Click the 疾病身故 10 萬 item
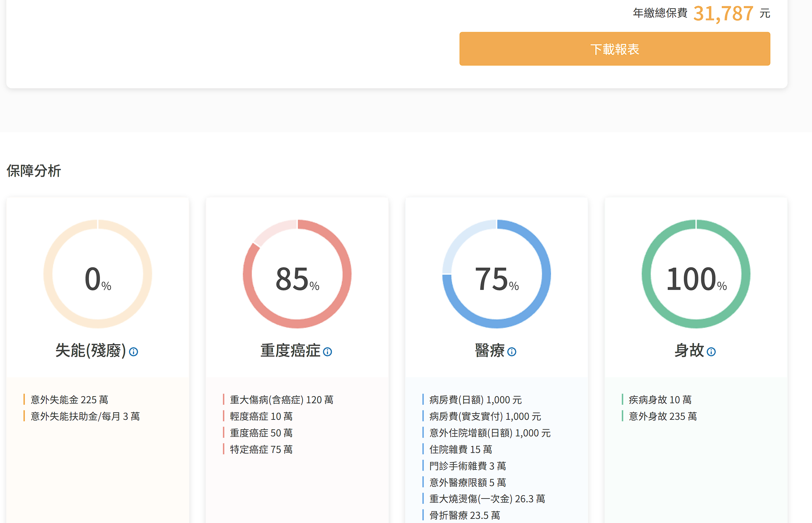The width and height of the screenshot is (812, 523). (660, 399)
